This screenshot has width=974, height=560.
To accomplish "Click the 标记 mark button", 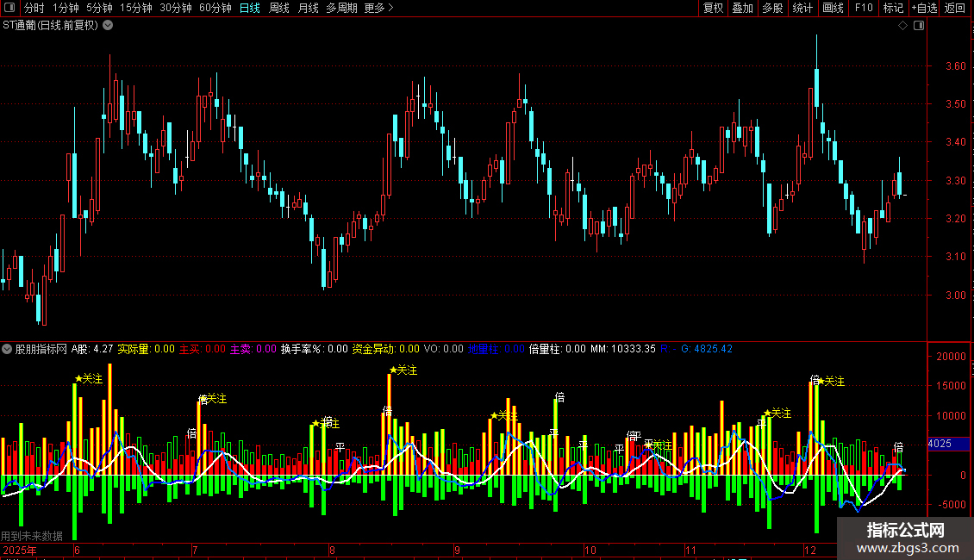I will click(893, 8).
